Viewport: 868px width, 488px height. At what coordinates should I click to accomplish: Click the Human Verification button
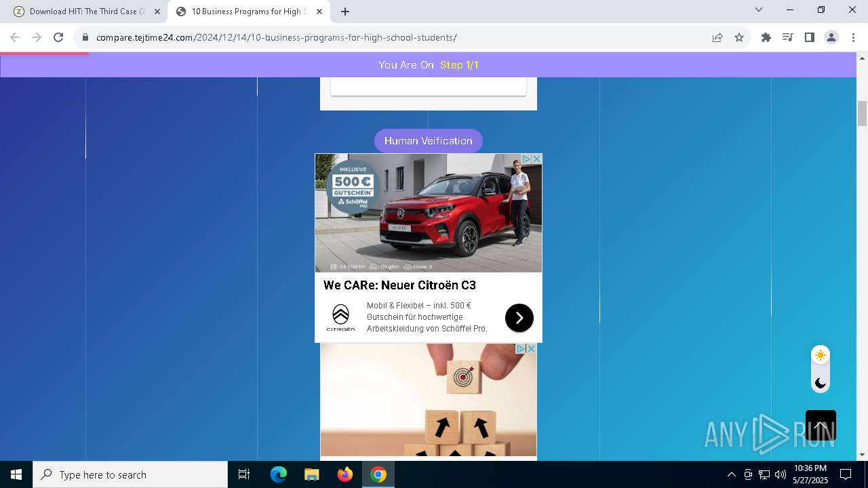[x=428, y=141]
